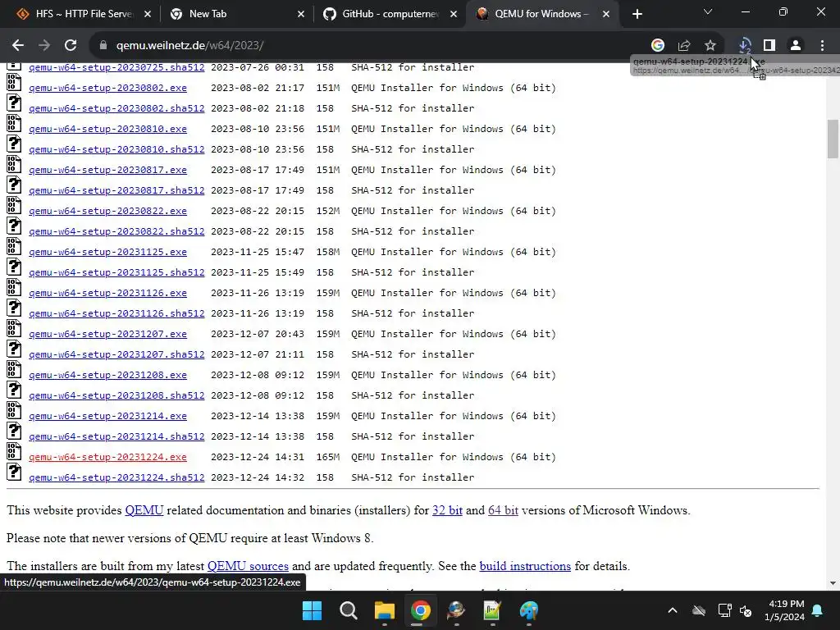Image resolution: width=840 pixels, height=630 pixels.
Task: Close the HFS HTTP File Server tab
Action: 148,14
